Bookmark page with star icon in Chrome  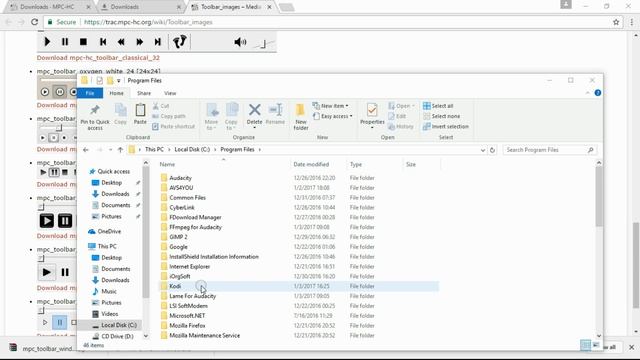(616, 22)
